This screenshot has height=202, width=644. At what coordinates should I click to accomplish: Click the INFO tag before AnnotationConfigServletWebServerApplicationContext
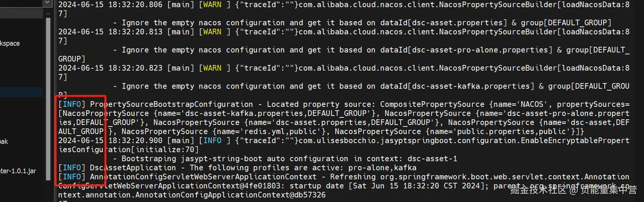pos(72,177)
